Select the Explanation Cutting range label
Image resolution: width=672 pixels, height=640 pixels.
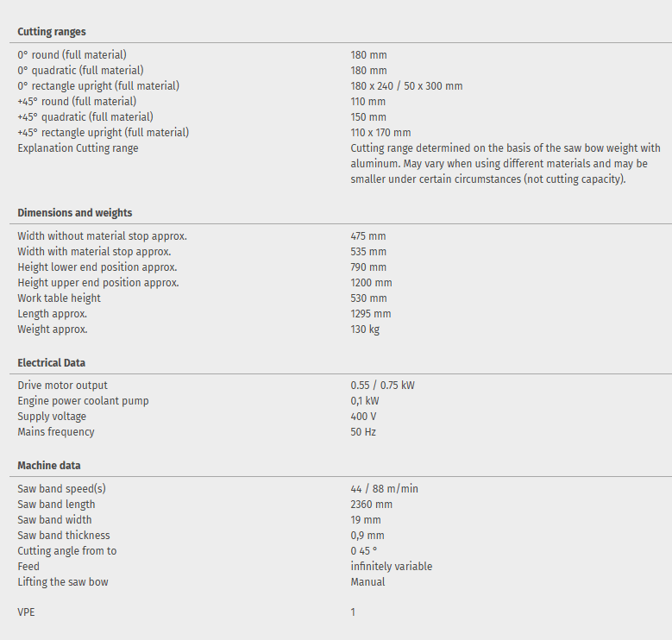coord(78,148)
